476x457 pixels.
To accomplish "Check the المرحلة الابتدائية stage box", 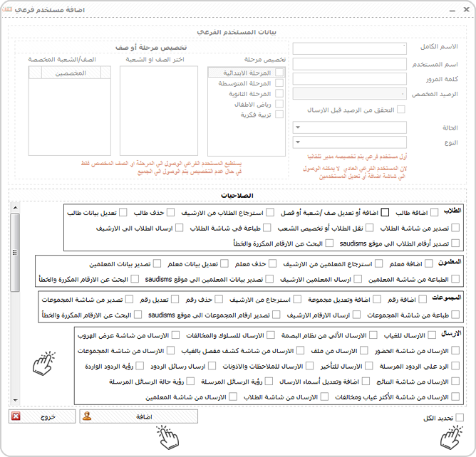I will (279, 73).
